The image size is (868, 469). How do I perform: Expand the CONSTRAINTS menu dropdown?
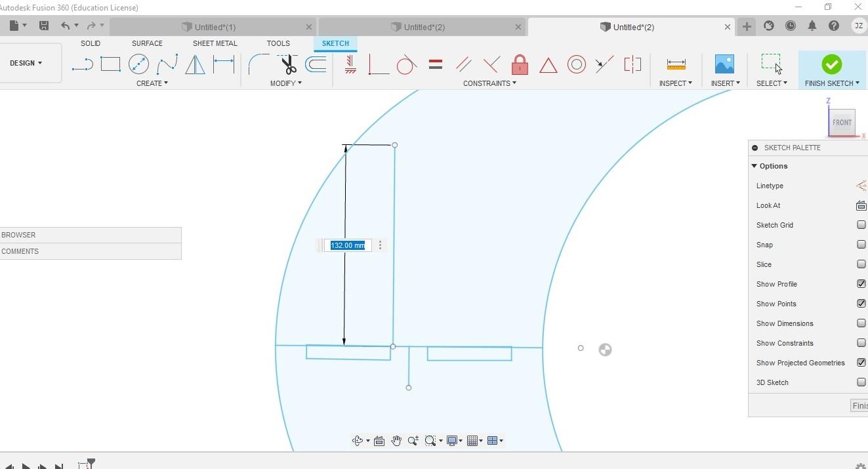[x=489, y=83]
